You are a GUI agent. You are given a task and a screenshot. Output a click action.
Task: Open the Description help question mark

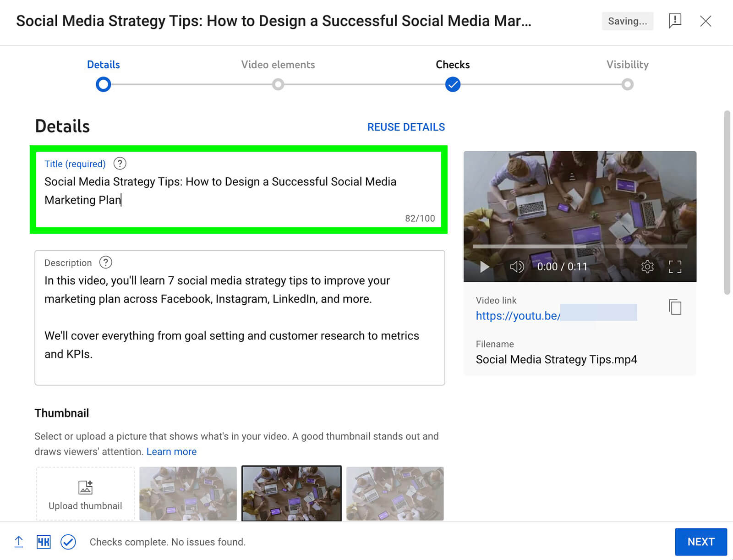click(x=106, y=262)
